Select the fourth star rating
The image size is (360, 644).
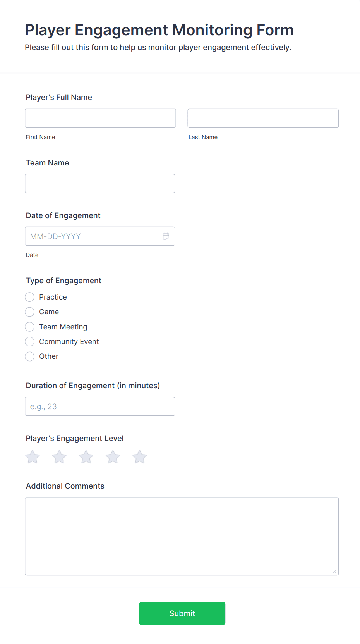pyautogui.click(x=113, y=457)
